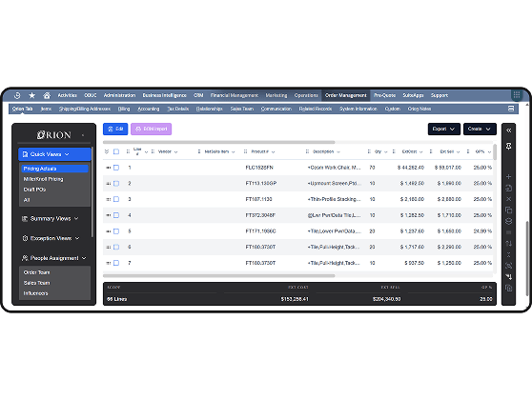Expand the Summary Views section

coord(51,219)
